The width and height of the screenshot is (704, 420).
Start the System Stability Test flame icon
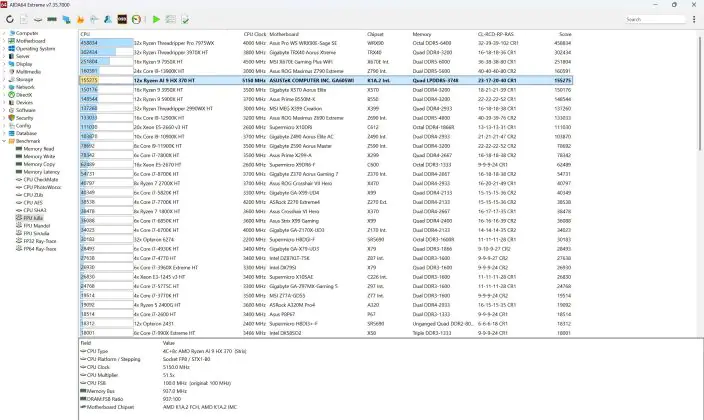click(80, 19)
